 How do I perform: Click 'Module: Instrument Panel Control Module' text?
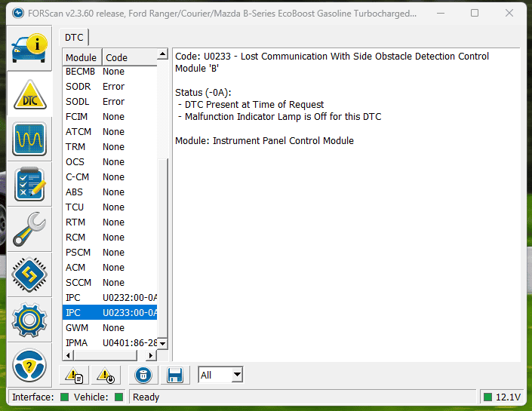coord(264,141)
